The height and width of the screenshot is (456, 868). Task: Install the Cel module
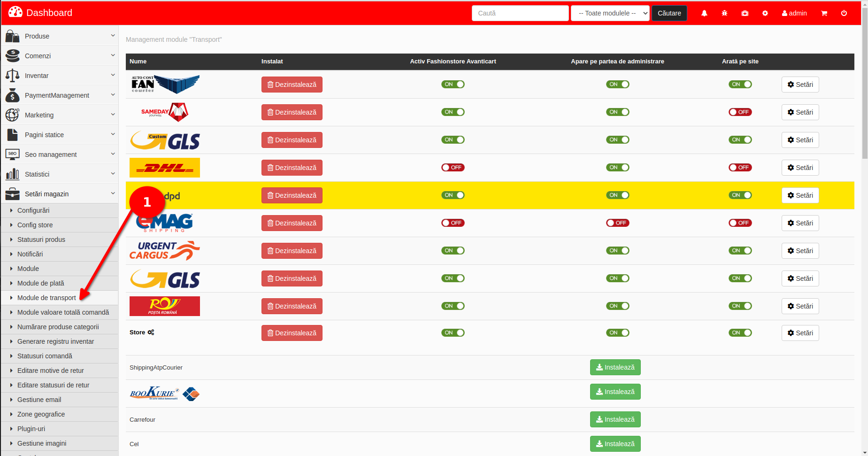tap(615, 444)
